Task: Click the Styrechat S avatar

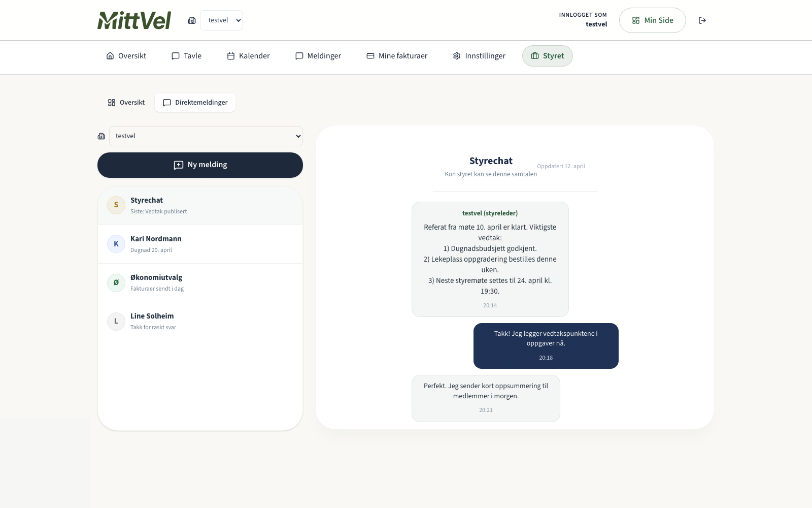Action: click(x=116, y=205)
